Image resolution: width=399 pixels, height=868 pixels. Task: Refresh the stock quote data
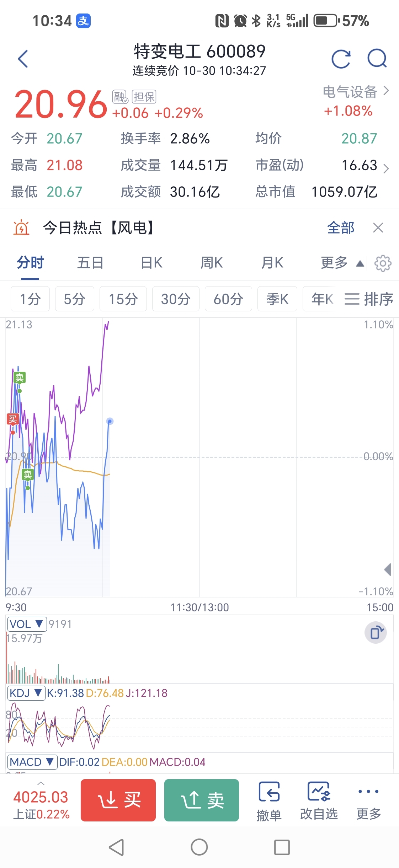(x=341, y=59)
